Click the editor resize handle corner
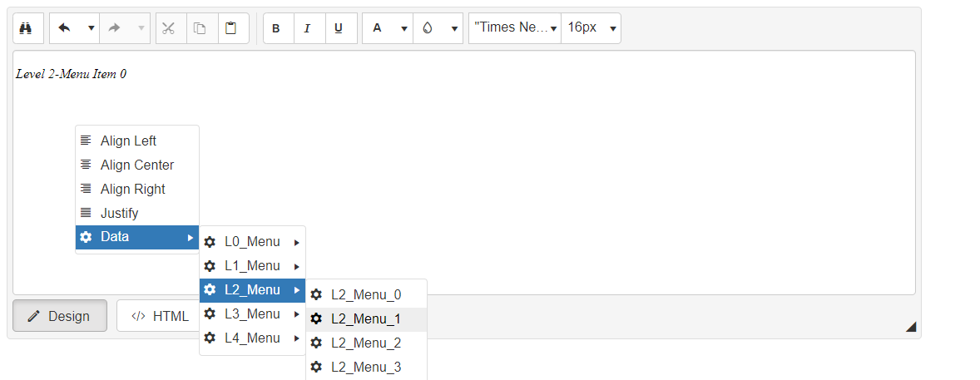The image size is (980, 380). pos(911,328)
